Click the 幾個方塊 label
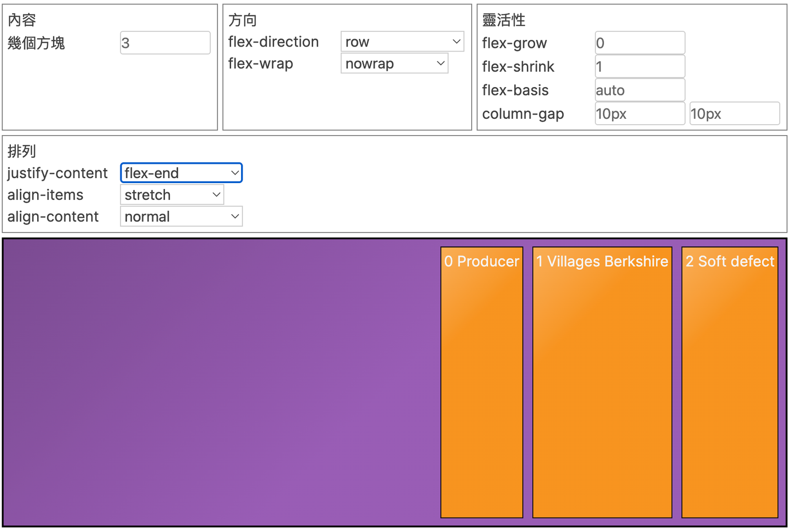 click(36, 43)
